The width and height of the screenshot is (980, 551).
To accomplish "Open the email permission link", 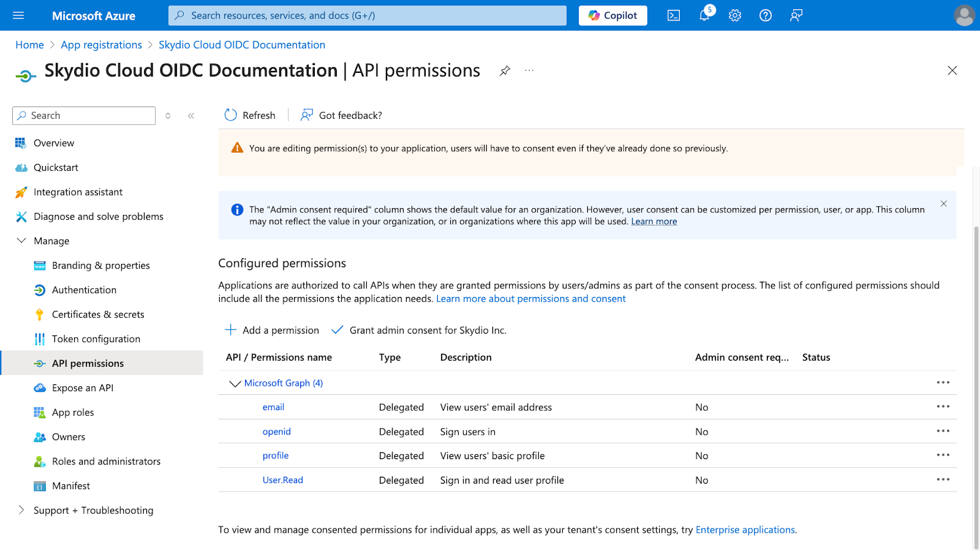I will tap(273, 407).
